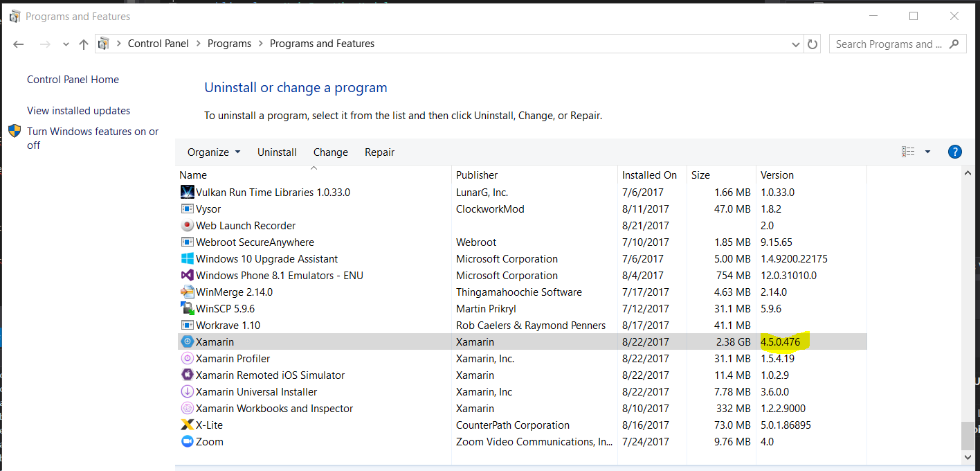Viewport: 980px width, 471px height.
Task: Click the Vulkan Run Time Libraries program icon
Action: 187,192
